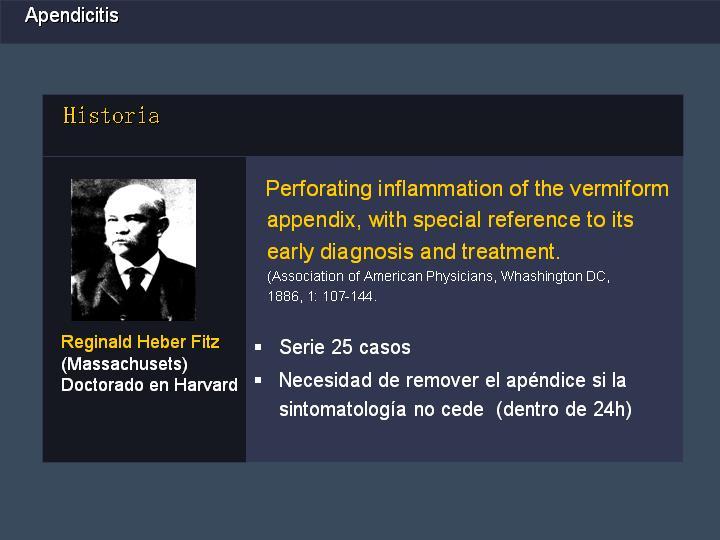This screenshot has width=720, height=540.
Task: Select the line starting with appendix, with special
Action: pyautogui.click(x=450, y=220)
